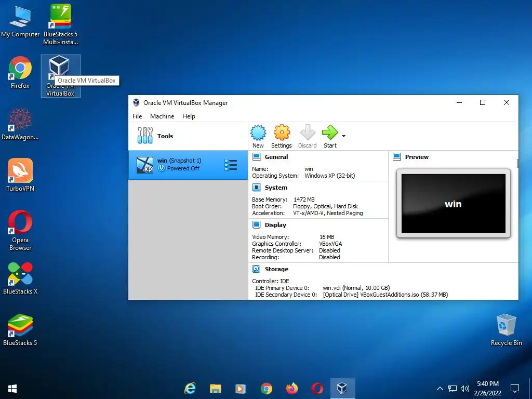
Task: Open the media player taskbar icon
Action: tap(241, 389)
